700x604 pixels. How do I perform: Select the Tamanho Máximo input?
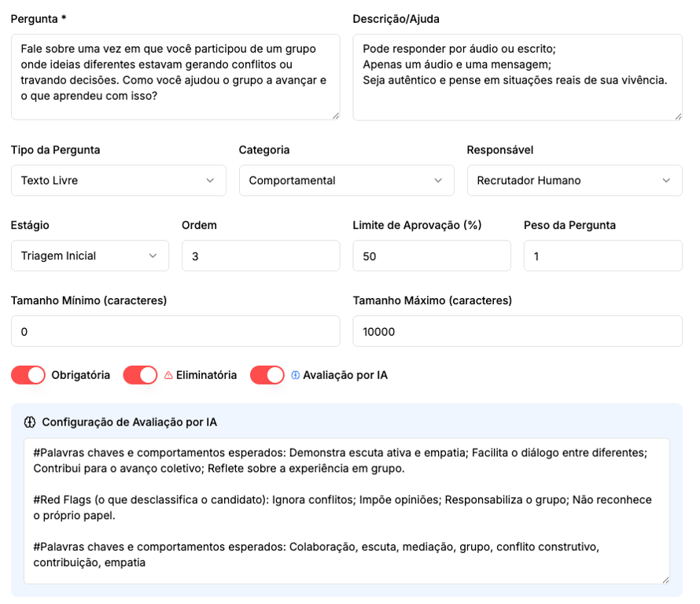[x=517, y=331]
